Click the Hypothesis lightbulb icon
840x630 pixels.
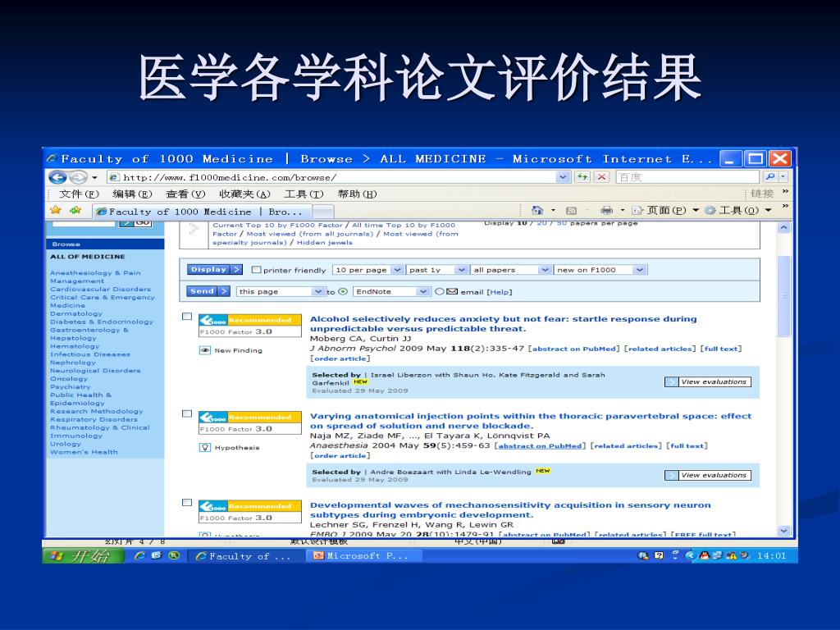pyautogui.click(x=204, y=447)
